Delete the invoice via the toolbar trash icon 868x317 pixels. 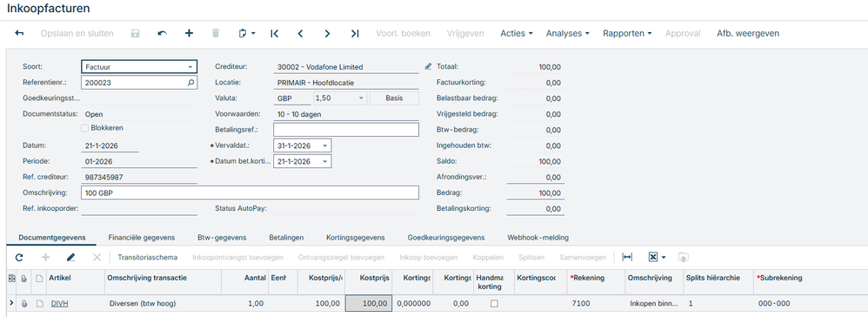[x=216, y=33]
